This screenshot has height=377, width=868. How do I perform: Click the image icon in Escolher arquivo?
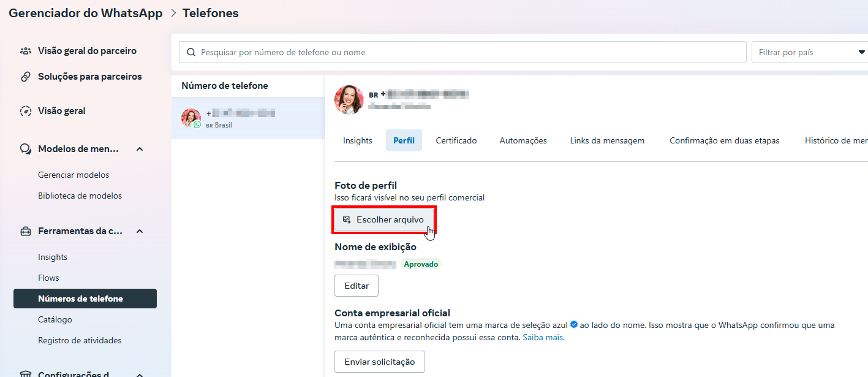tap(347, 219)
